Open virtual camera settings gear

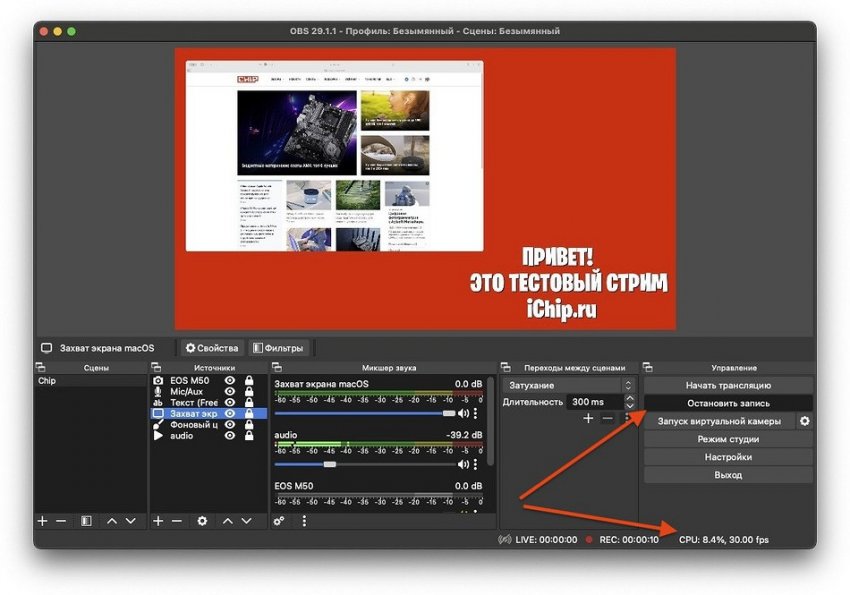coord(804,421)
